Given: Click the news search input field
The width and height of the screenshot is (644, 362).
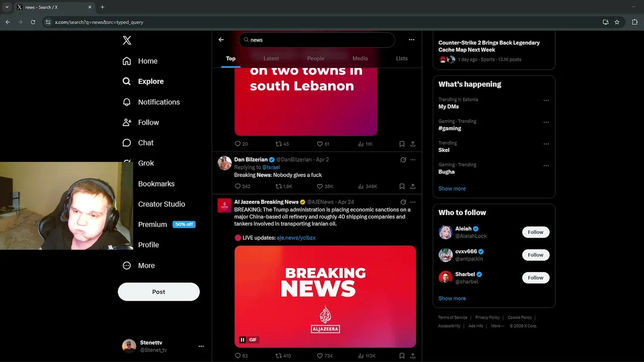Looking at the screenshot, I should [317, 40].
